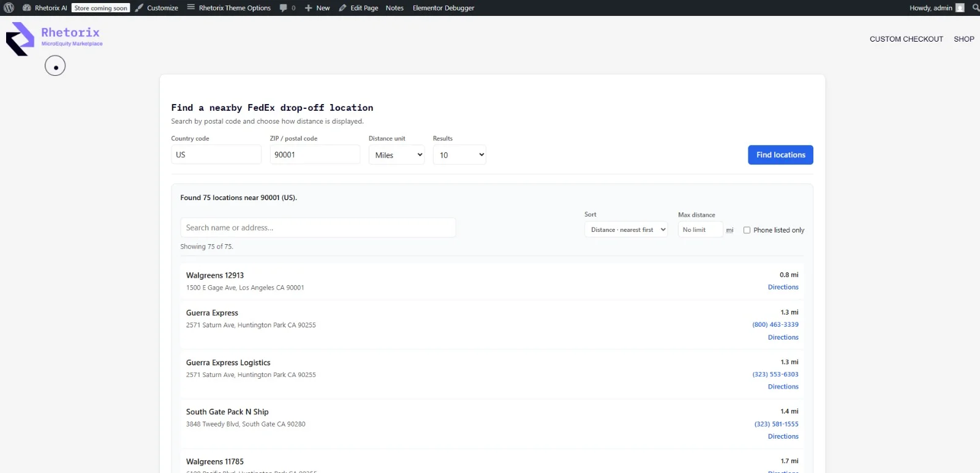
Task: Focus the ZIP / postal code field
Action: pyautogui.click(x=315, y=155)
